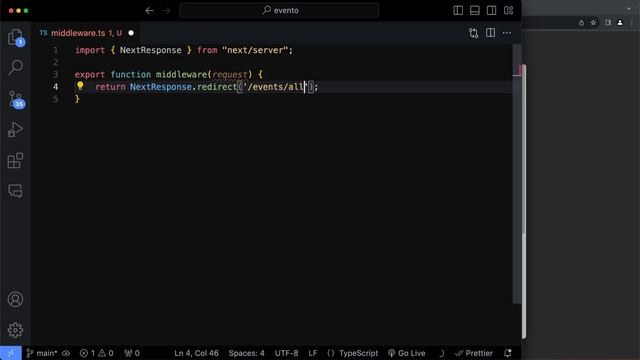Open the chat panel icon in activity bar

[16, 191]
